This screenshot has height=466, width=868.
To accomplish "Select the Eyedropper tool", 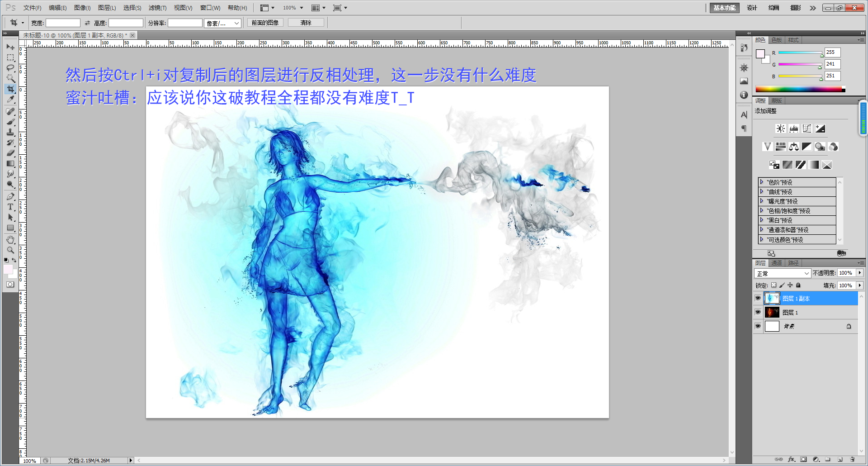I will 10,99.
